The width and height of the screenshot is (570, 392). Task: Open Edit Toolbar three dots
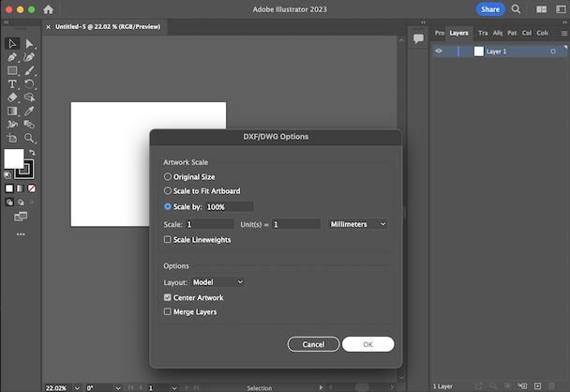coord(21,234)
